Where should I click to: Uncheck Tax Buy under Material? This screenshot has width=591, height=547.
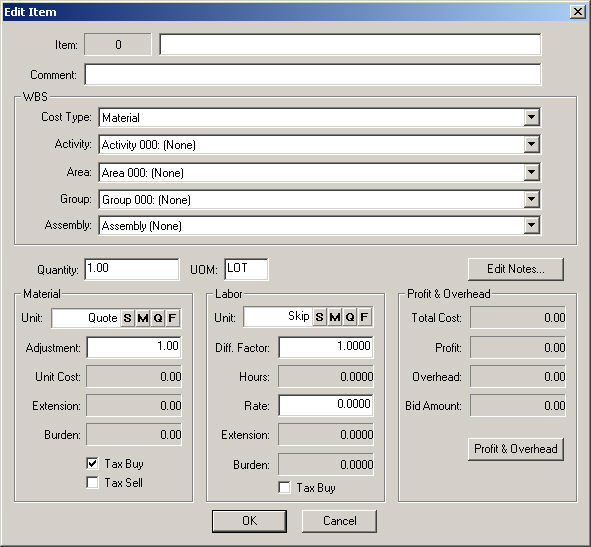click(x=92, y=463)
